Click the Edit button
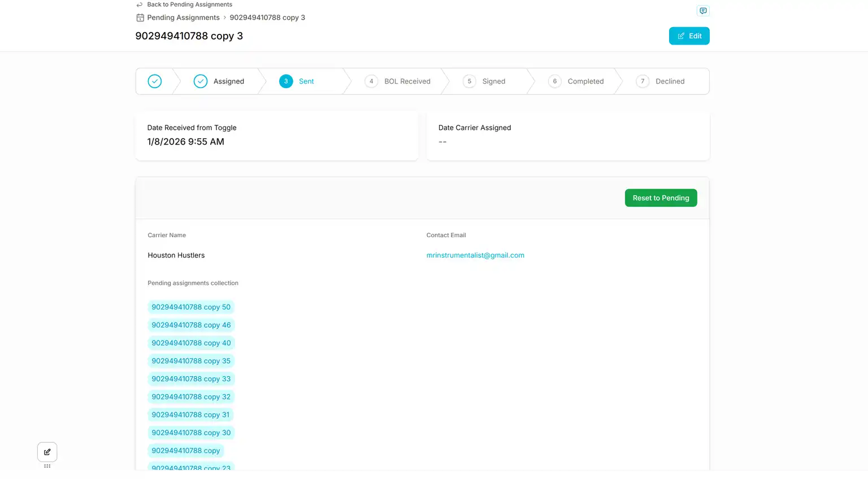 [x=689, y=36]
